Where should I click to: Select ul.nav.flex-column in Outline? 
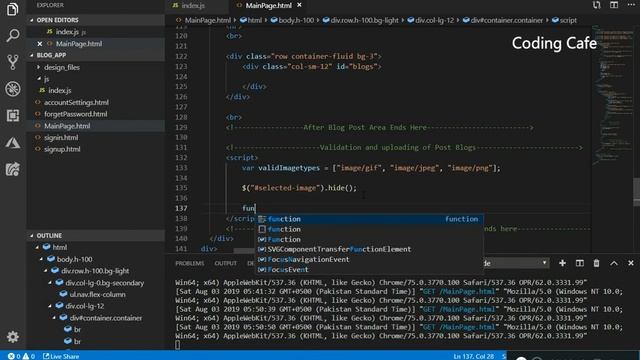coord(97,294)
